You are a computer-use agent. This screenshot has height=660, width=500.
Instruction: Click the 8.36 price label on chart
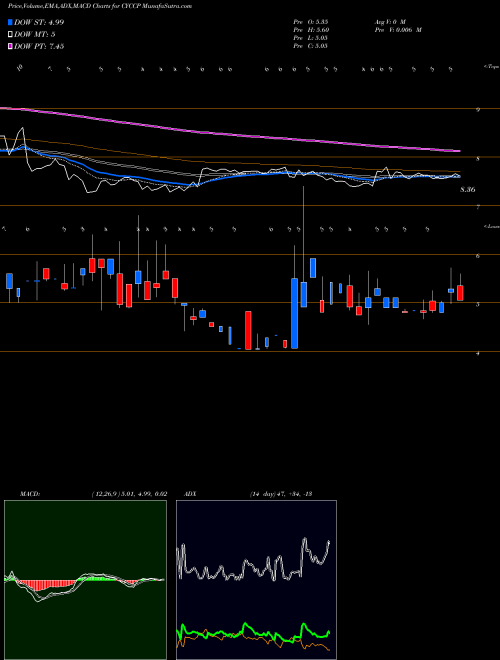click(468, 190)
